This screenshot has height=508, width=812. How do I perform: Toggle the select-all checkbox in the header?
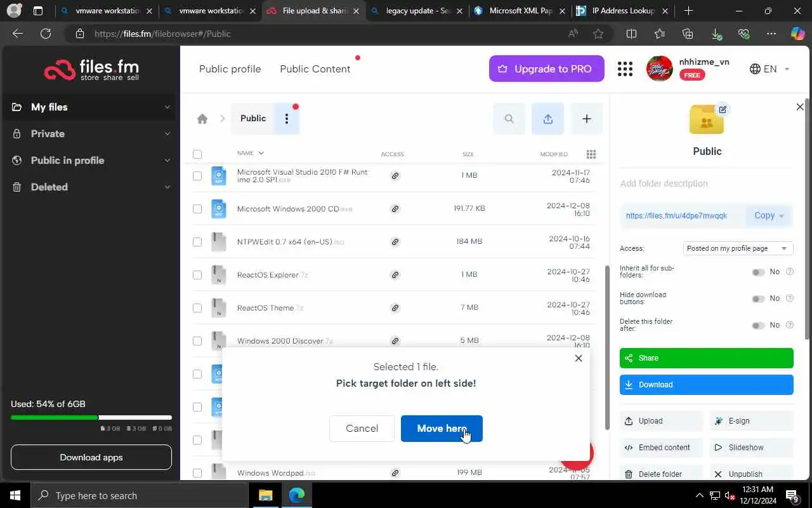[x=197, y=154]
